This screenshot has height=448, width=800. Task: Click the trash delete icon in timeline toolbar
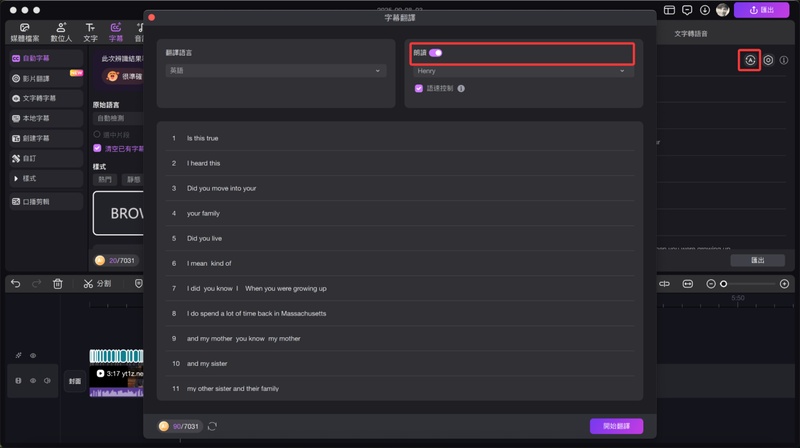point(57,284)
